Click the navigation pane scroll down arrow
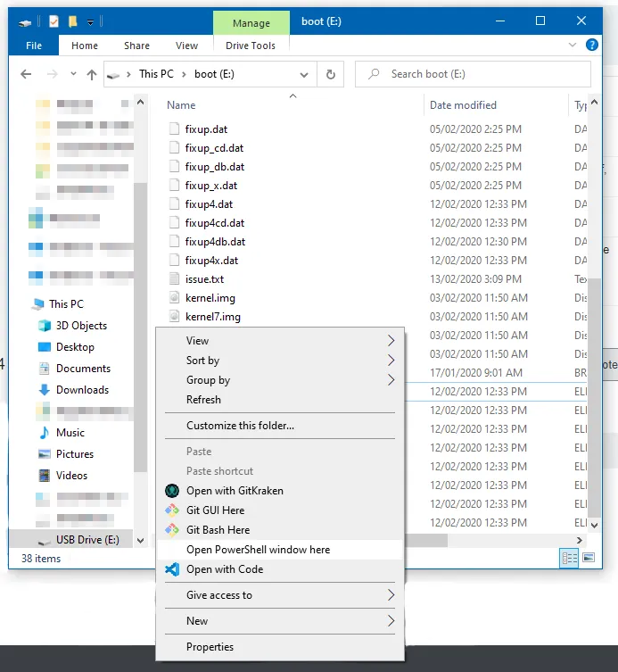Image resolution: width=618 pixels, height=672 pixels. (x=141, y=541)
